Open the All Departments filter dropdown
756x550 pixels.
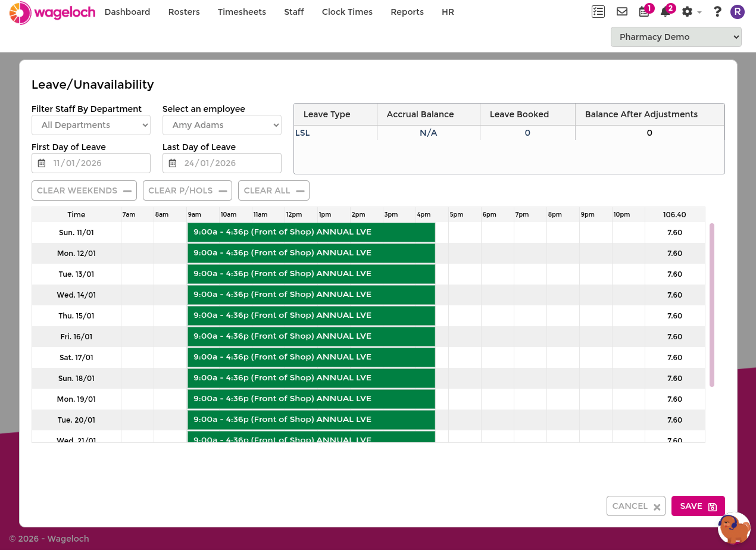[x=91, y=125]
